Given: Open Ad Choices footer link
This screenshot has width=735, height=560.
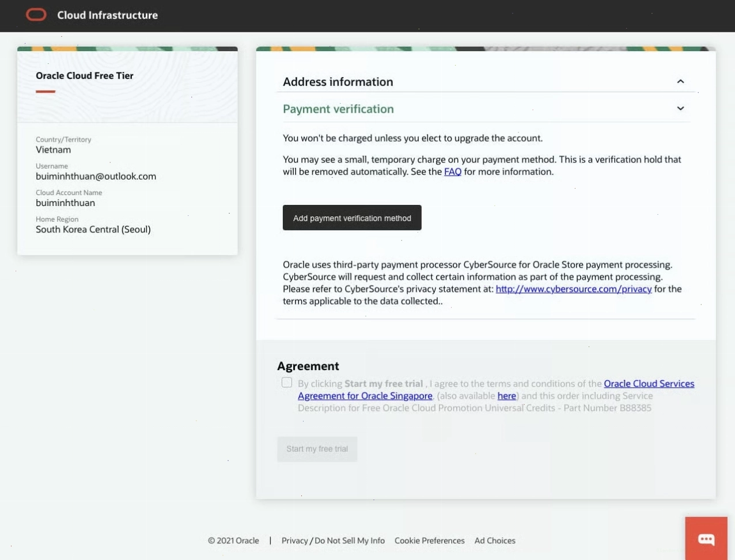Looking at the screenshot, I should pyautogui.click(x=495, y=540).
